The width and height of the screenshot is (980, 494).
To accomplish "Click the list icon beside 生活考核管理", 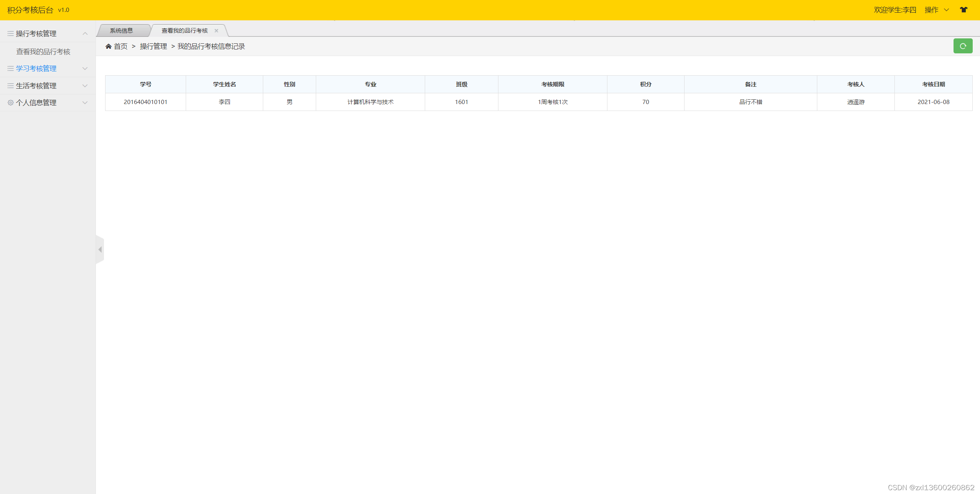I will 10,86.
